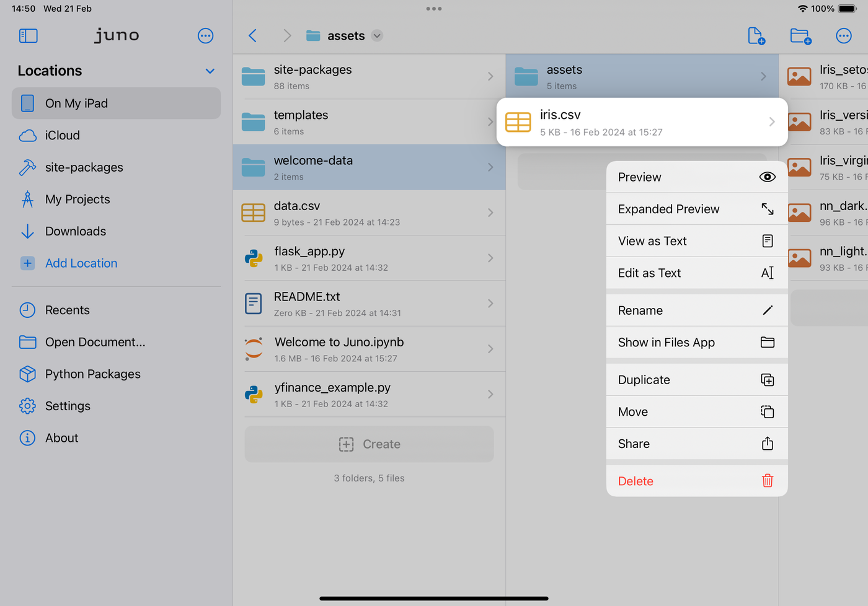Open the assets folder title dropdown
This screenshot has height=606, width=868.
pos(377,36)
